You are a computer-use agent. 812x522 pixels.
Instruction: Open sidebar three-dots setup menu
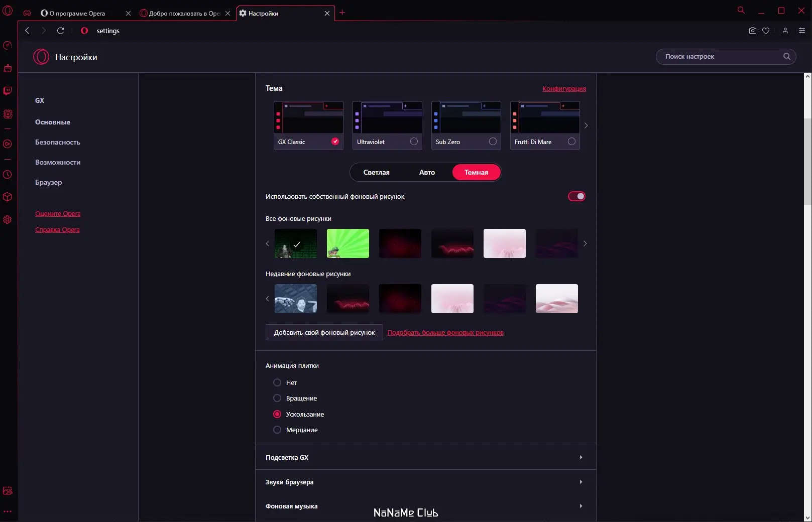(8, 511)
